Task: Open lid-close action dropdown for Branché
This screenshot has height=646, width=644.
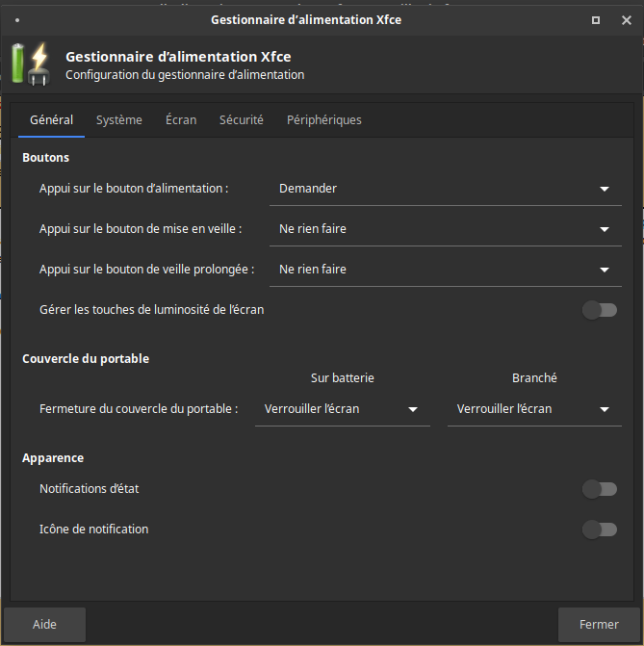Action: [x=534, y=409]
